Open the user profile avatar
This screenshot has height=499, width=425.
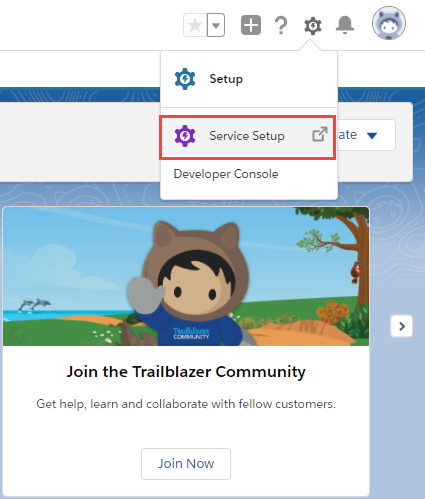(389, 23)
